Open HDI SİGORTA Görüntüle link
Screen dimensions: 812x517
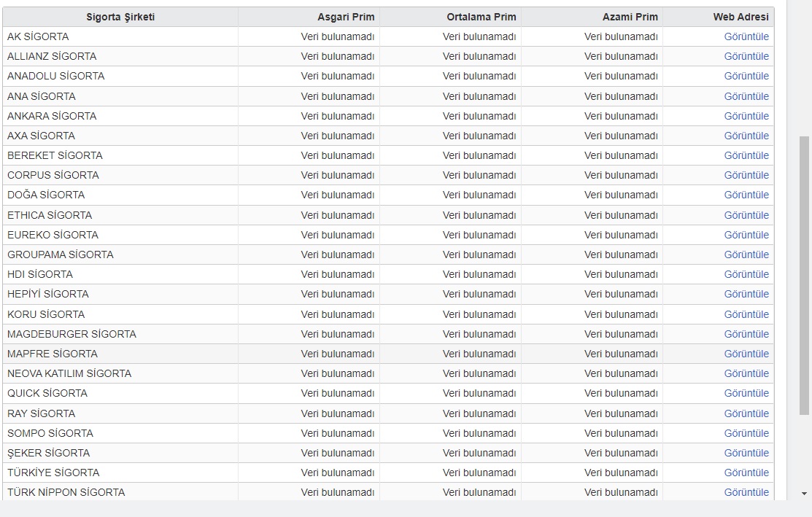746,273
